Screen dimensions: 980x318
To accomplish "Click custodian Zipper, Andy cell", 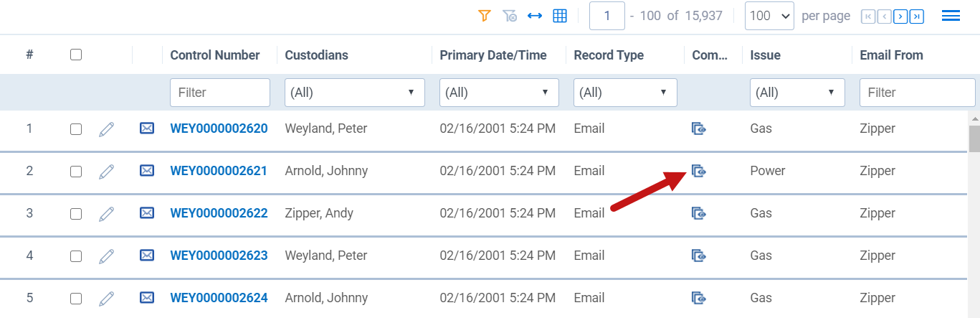I will coord(319,214).
